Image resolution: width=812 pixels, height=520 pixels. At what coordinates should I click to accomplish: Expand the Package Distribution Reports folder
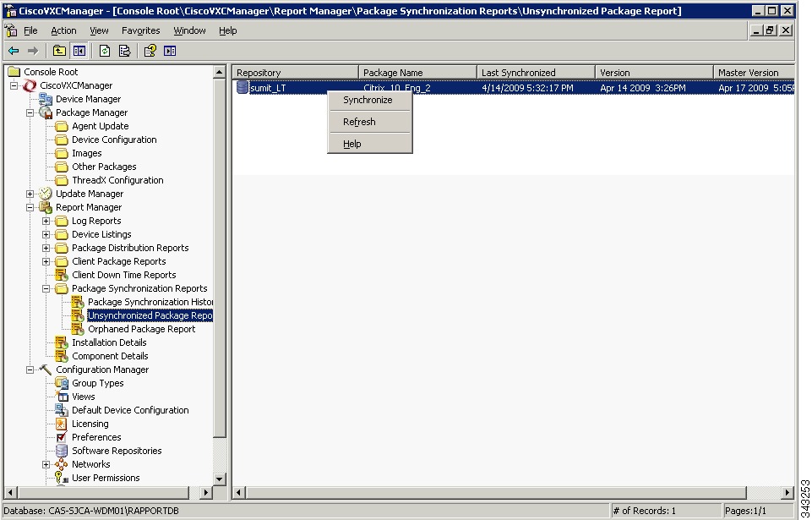pyautogui.click(x=46, y=248)
